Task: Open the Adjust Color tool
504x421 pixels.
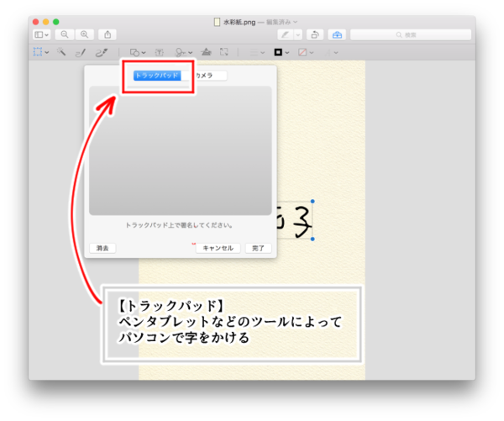Action: click(x=206, y=52)
